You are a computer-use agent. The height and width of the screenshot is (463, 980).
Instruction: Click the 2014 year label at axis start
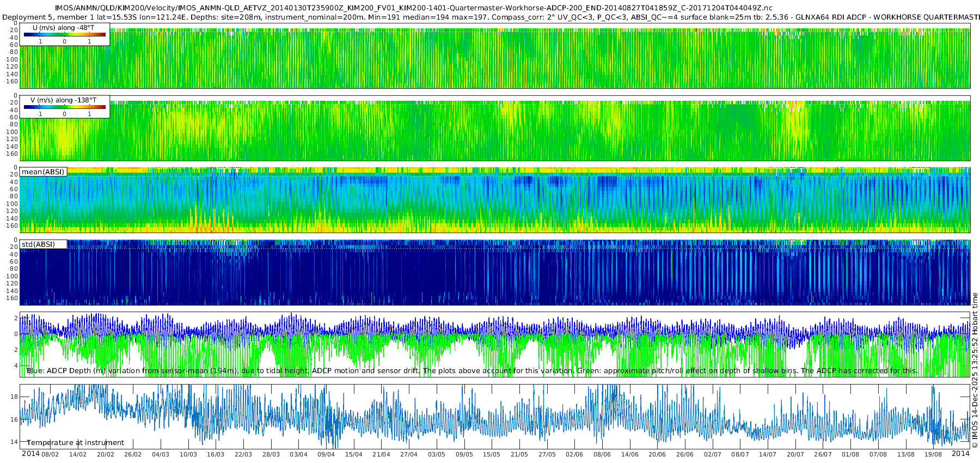pyautogui.click(x=30, y=454)
